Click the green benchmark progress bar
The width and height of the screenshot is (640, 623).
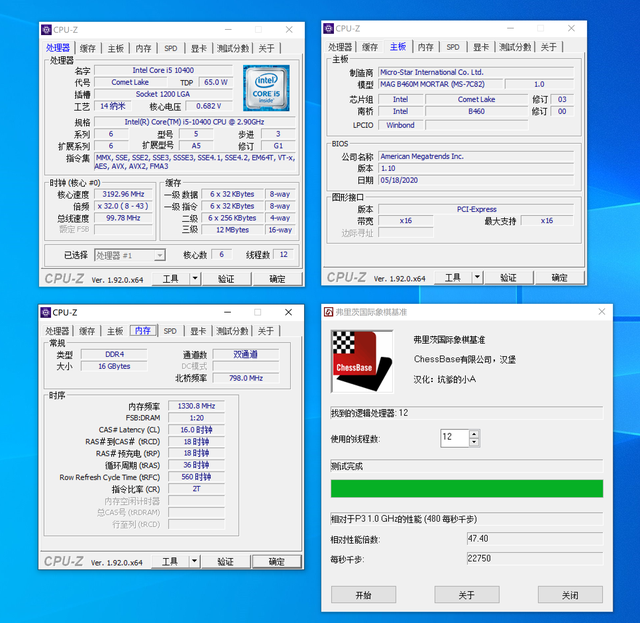pyautogui.click(x=467, y=488)
